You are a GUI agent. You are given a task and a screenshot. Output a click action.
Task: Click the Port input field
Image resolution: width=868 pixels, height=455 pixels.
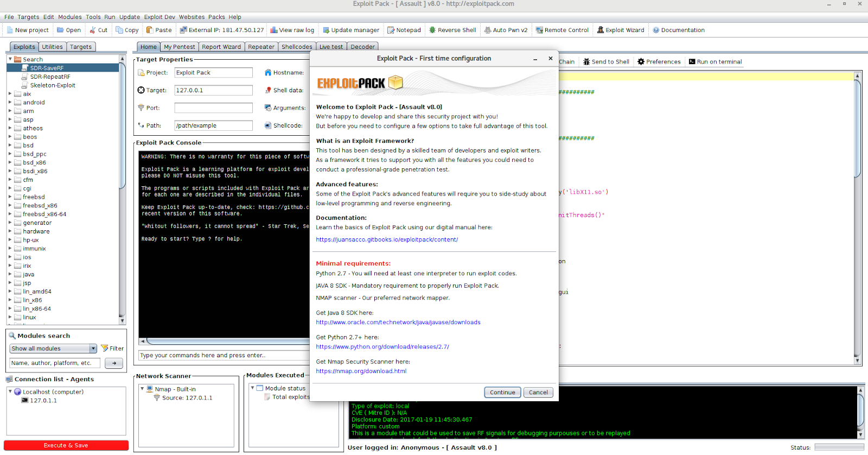pyautogui.click(x=213, y=108)
